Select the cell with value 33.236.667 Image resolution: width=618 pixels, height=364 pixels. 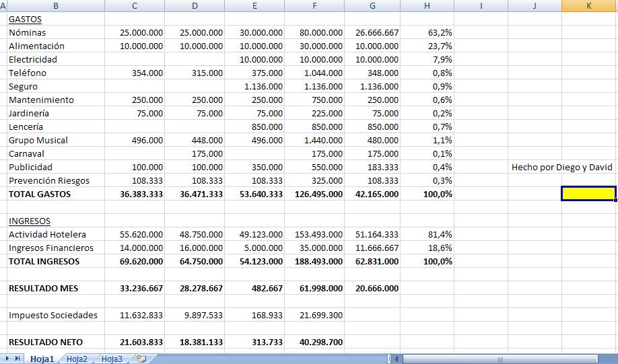tap(135, 288)
